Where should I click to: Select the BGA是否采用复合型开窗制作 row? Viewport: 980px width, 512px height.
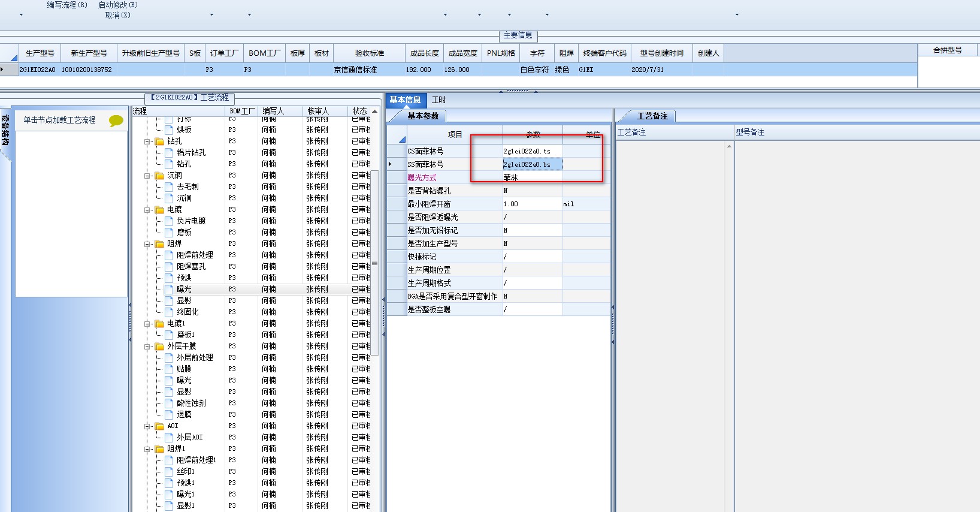coord(499,297)
